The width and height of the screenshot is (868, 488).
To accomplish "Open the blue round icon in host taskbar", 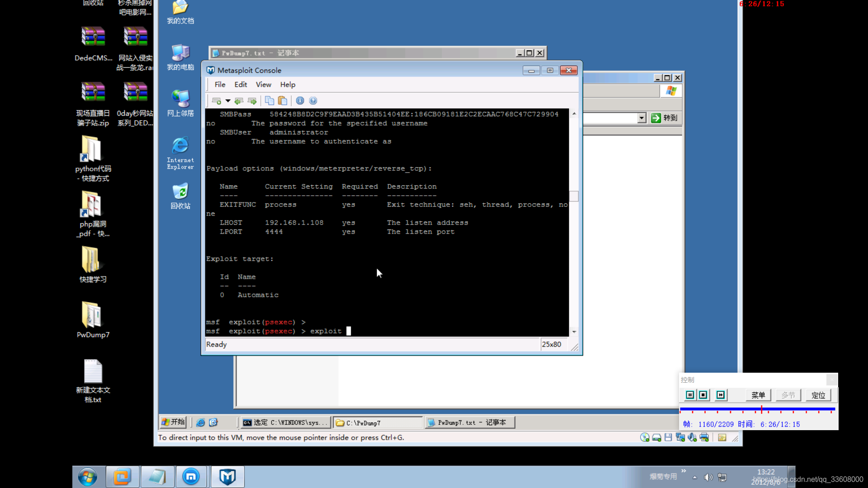I will [x=191, y=477].
